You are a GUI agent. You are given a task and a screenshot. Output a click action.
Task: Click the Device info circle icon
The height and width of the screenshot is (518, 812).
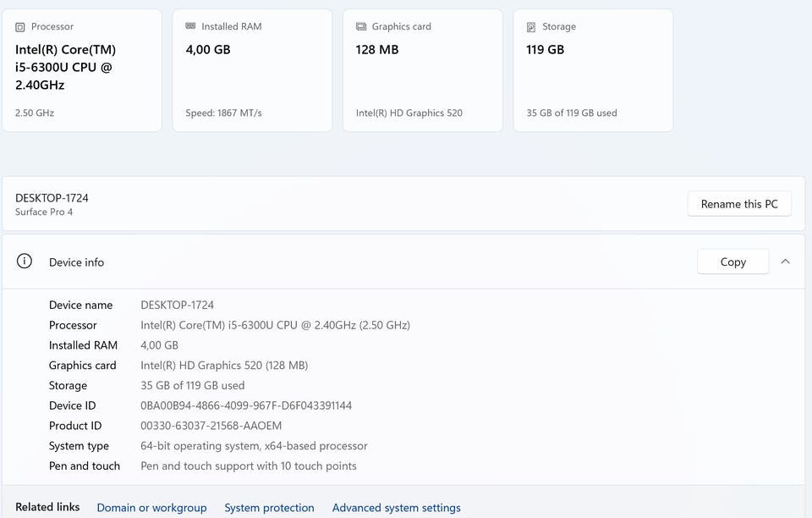[25, 261]
